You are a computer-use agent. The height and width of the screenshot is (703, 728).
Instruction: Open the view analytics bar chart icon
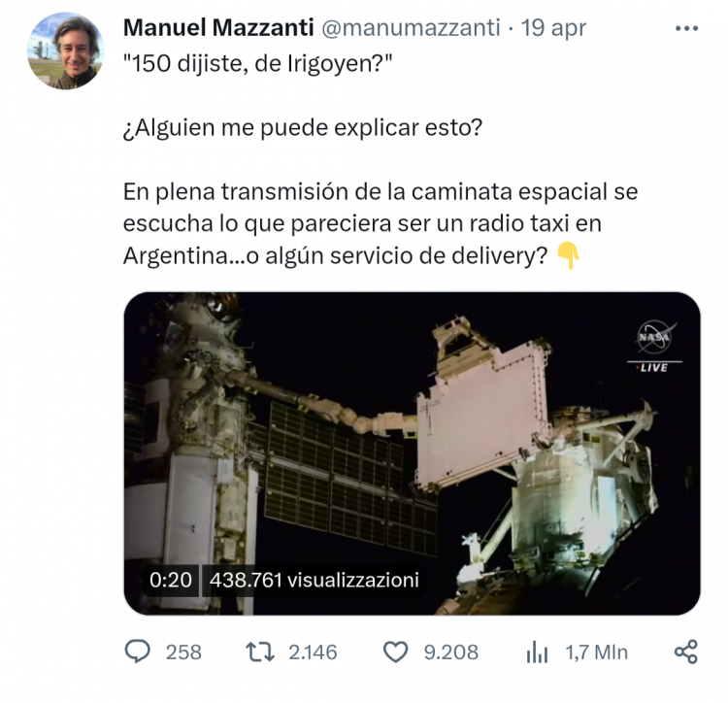click(537, 652)
